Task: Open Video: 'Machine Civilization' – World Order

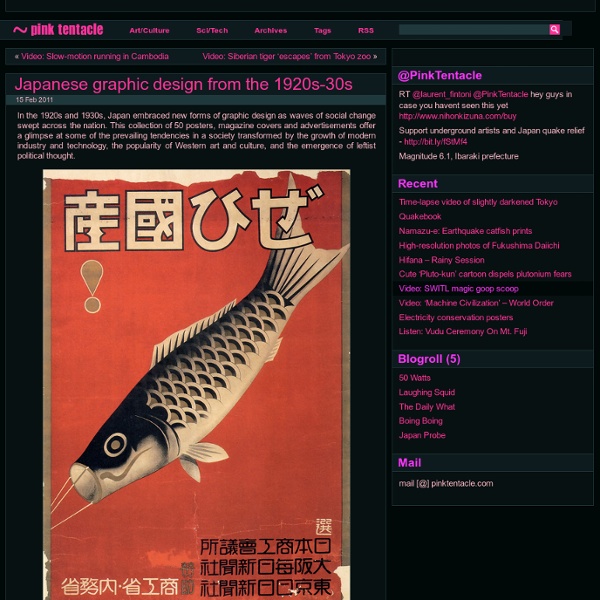Action: click(476, 303)
